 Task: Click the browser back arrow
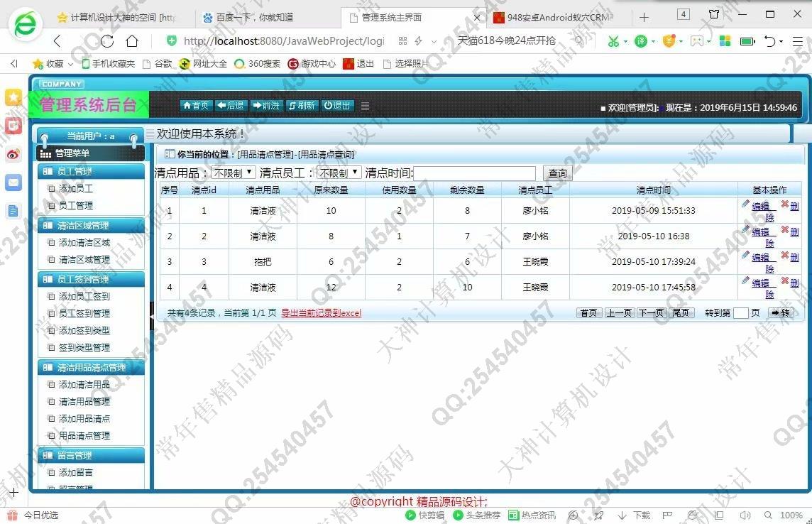pos(57,41)
